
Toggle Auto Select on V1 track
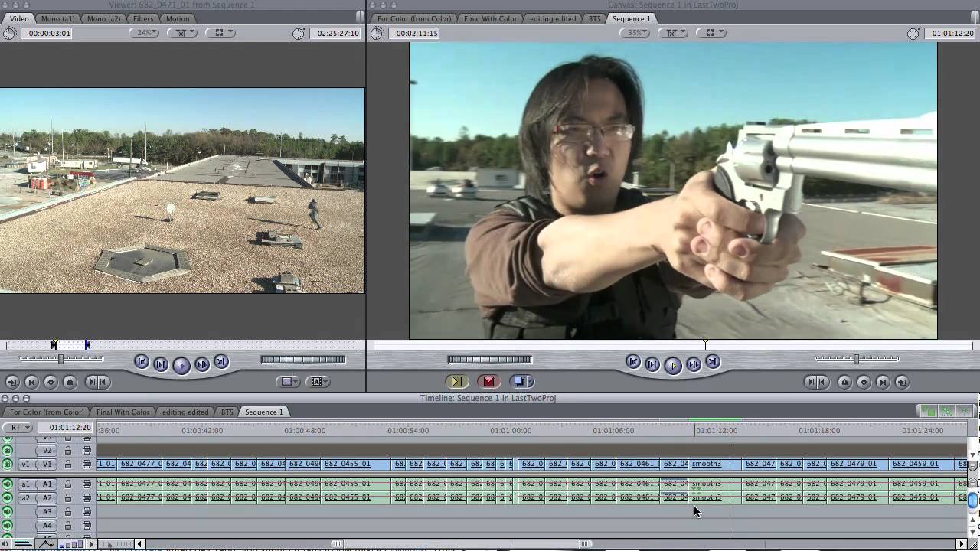point(87,464)
